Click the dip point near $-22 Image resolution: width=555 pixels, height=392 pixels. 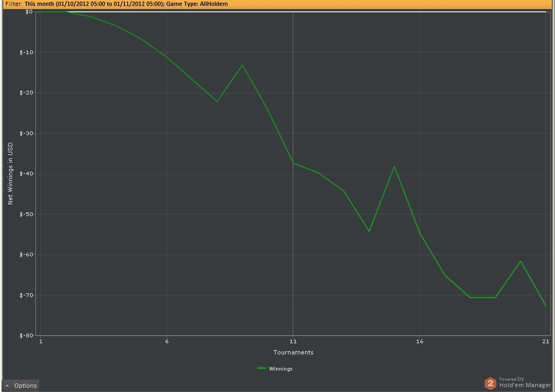point(217,101)
